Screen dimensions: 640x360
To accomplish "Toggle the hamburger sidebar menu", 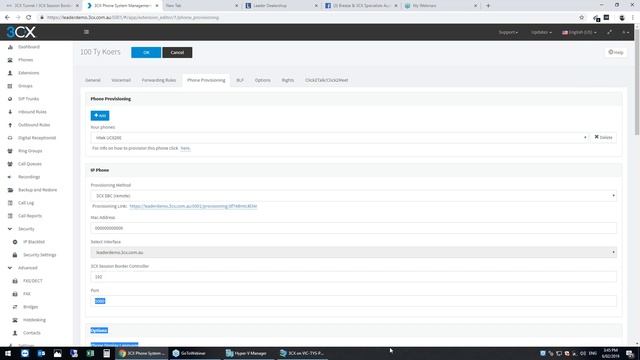I will tap(86, 32).
